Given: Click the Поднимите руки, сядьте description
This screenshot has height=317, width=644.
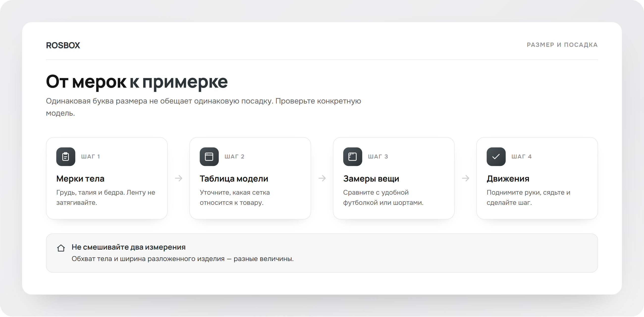Looking at the screenshot, I should [528, 197].
